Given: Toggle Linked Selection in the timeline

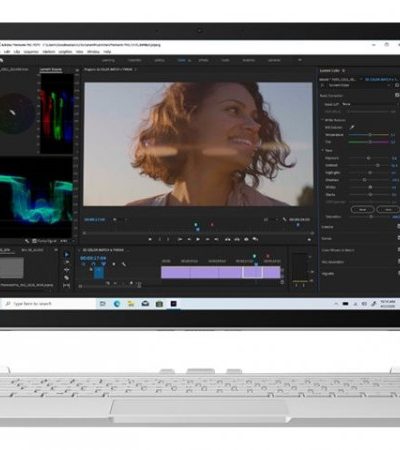Looking at the screenshot, I should tap(104, 264).
